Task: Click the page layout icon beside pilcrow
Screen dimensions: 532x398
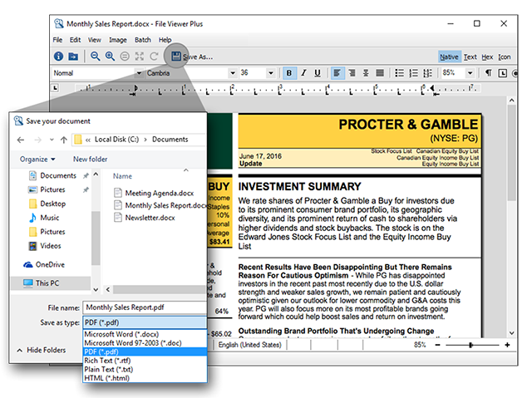Action: [x=503, y=73]
